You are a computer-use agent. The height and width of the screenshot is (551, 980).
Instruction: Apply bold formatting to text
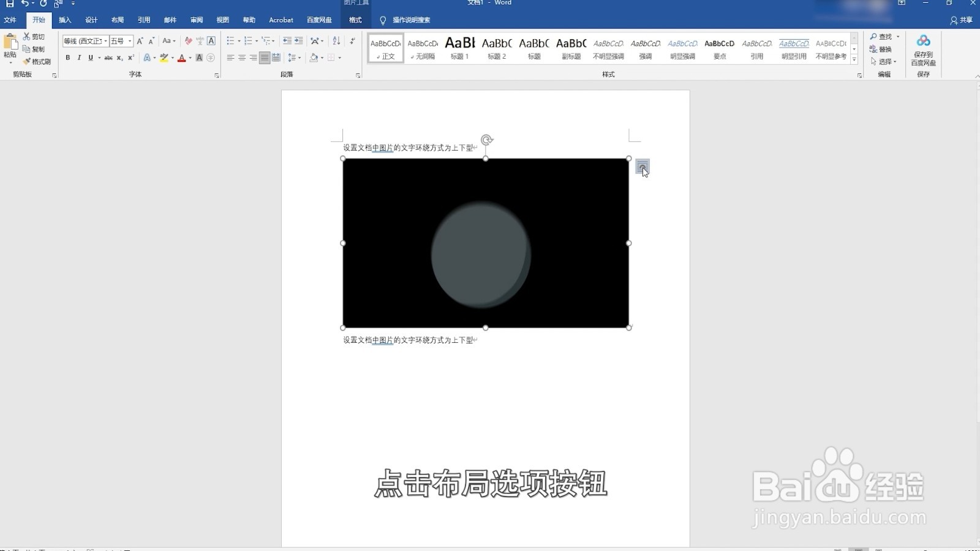(67, 58)
